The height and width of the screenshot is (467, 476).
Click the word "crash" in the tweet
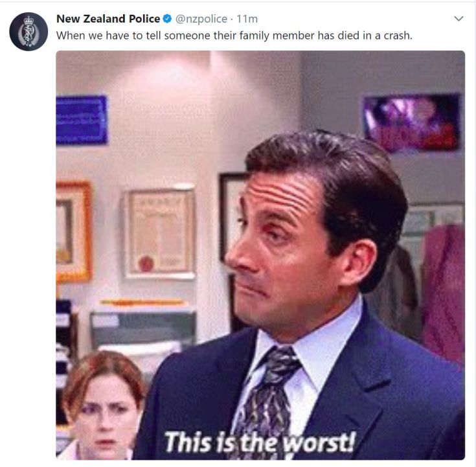[x=396, y=36]
